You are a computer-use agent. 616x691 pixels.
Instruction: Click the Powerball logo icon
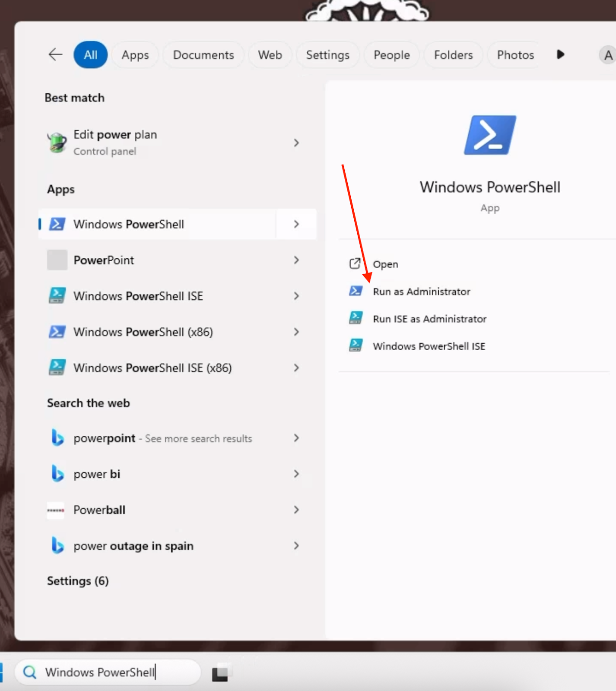point(56,510)
